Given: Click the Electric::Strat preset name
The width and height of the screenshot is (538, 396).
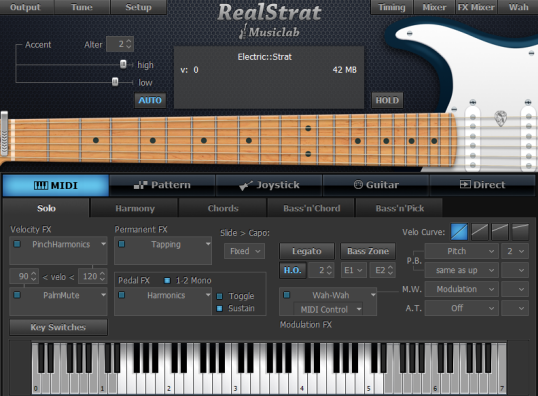Looking at the screenshot, I should [265, 57].
